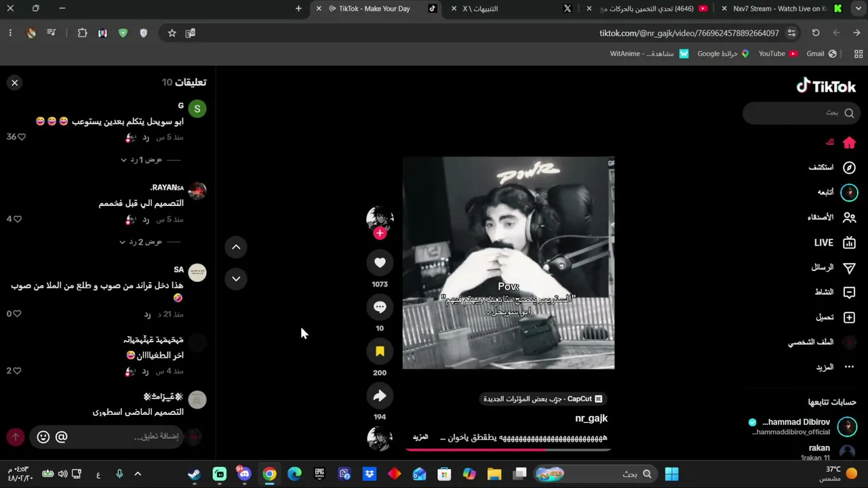Open Profile (الملف الشخصي) in sidebar
This screenshot has height=488, width=868.
[822, 342]
